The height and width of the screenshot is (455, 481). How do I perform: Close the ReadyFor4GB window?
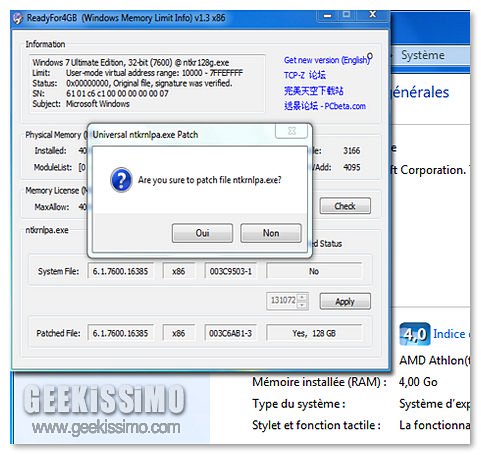tap(372, 15)
